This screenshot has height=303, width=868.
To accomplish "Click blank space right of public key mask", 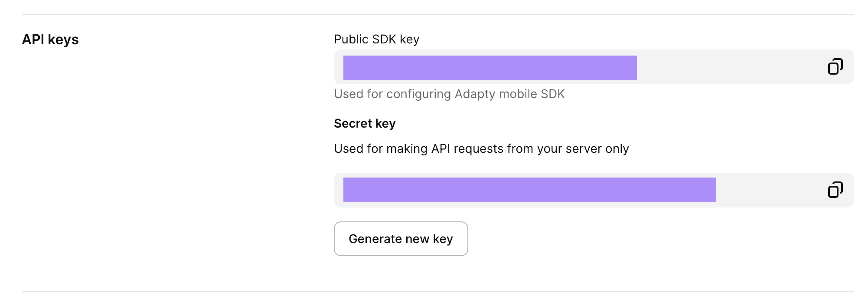I will [x=728, y=67].
